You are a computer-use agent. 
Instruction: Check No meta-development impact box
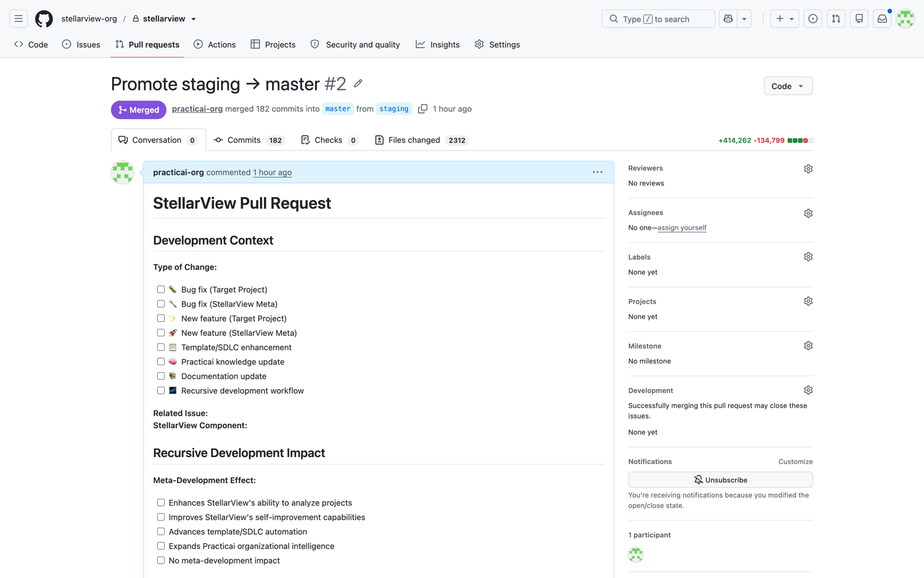click(161, 560)
